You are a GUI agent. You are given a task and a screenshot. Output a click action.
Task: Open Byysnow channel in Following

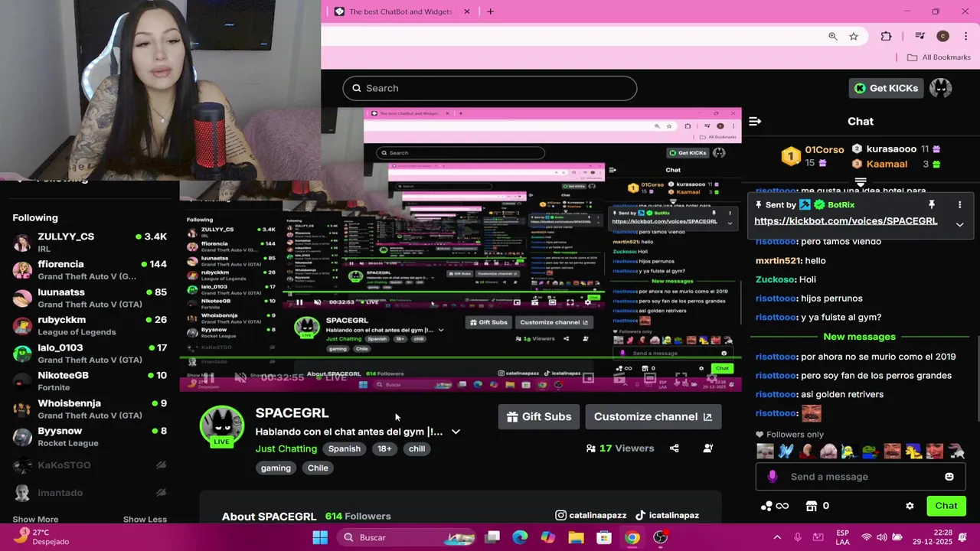[90, 437]
